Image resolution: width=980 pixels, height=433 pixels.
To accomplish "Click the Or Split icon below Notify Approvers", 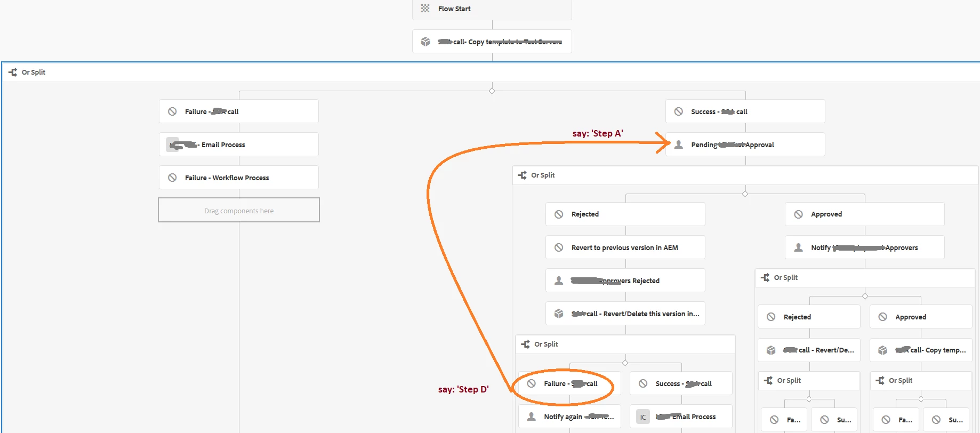I will tap(765, 277).
